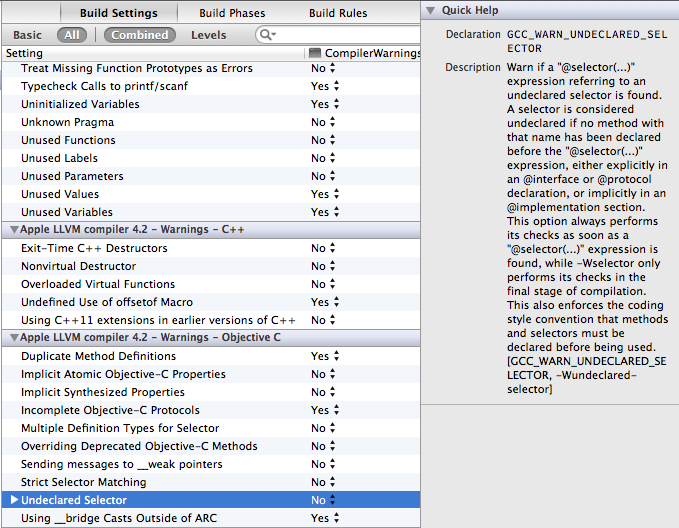Show Basic build settings only
679x528 pixels.
coord(27,35)
